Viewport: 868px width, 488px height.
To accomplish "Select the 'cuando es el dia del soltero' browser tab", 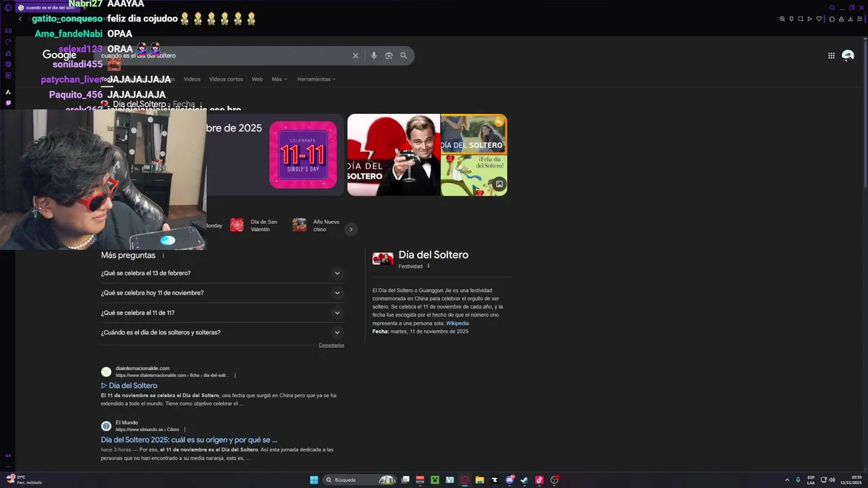I will tap(47, 7).
